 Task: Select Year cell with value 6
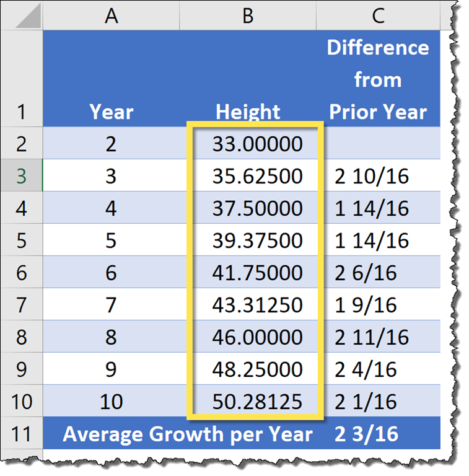pos(111,272)
